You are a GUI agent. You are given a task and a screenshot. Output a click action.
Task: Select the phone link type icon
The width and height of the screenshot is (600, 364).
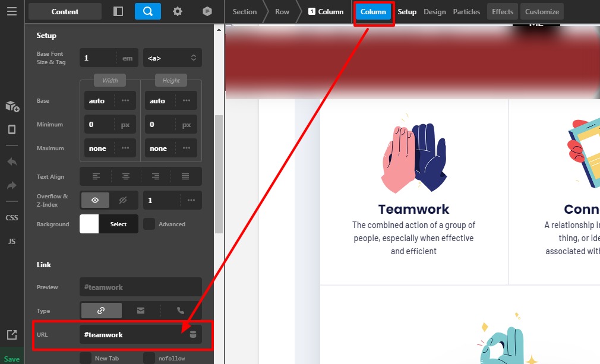tap(181, 311)
